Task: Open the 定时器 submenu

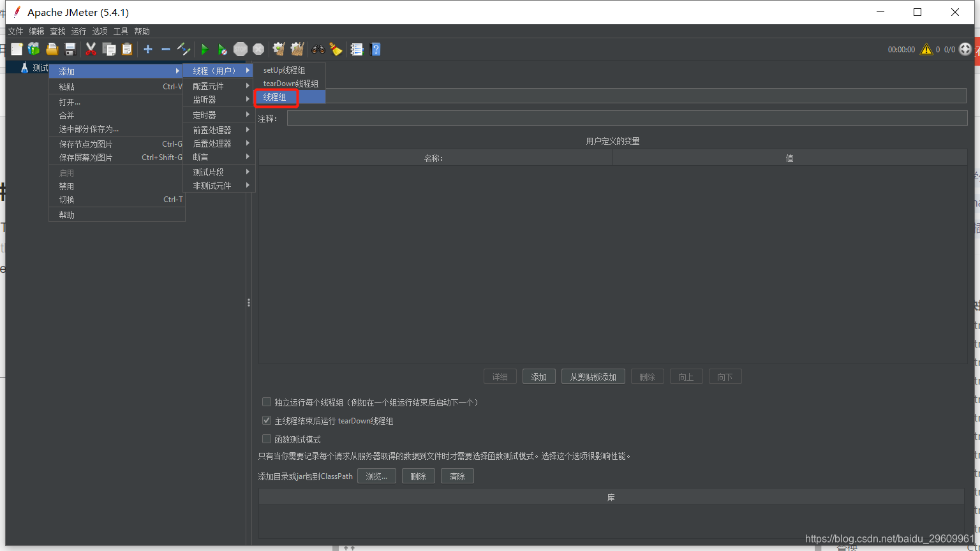Action: click(211, 114)
